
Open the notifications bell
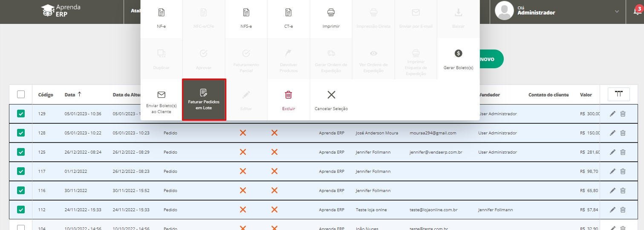click(x=637, y=12)
